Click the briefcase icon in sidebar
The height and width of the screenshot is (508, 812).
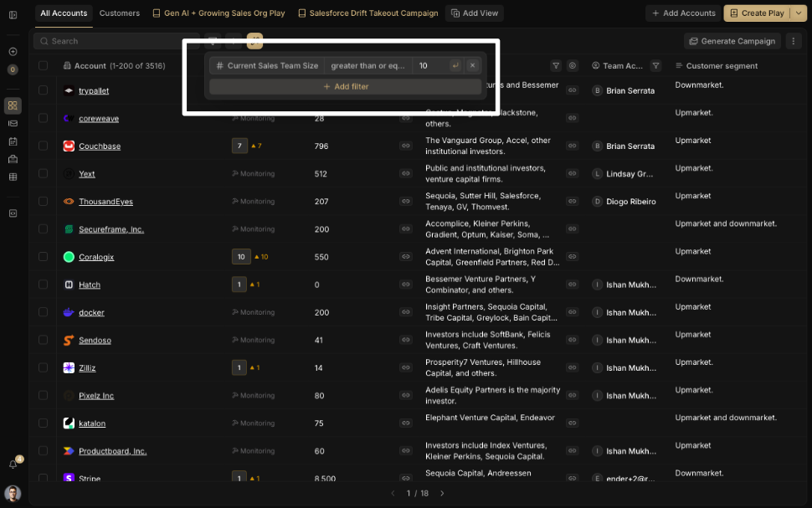pos(13,159)
